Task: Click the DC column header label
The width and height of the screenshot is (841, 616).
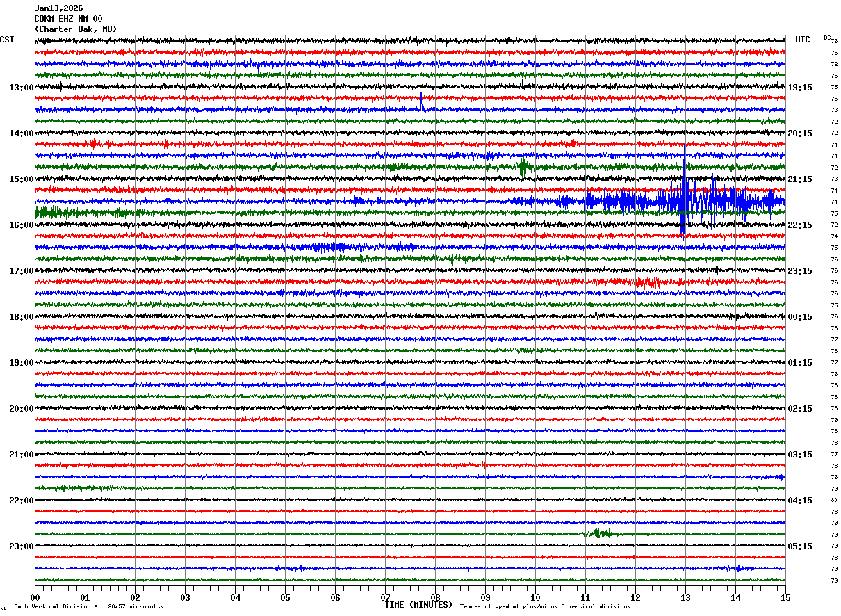Action: (x=827, y=38)
